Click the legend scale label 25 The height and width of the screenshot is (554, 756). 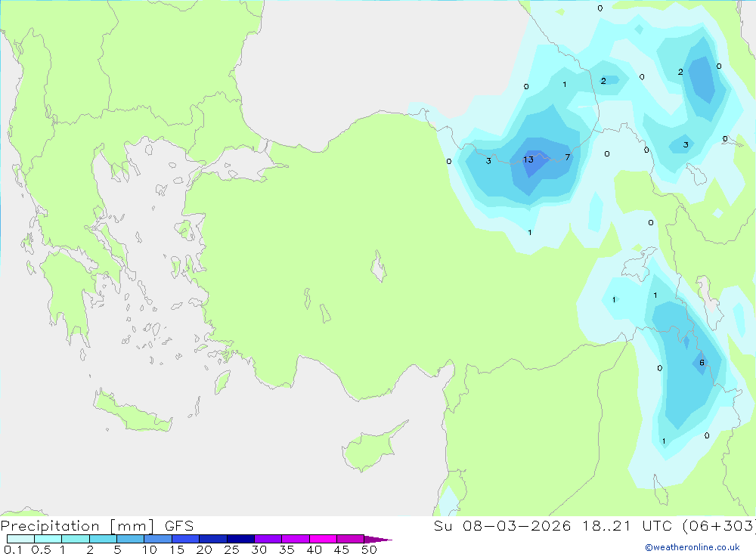point(232,549)
